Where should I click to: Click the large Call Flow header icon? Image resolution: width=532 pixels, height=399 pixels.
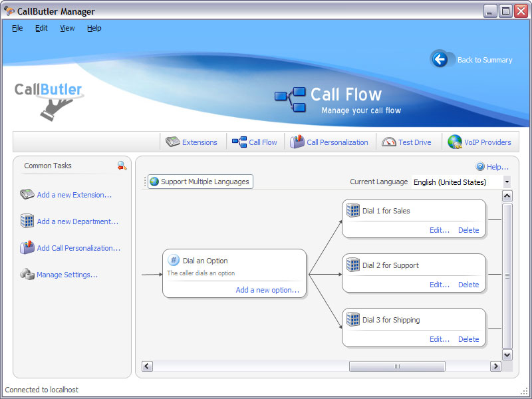tap(290, 99)
